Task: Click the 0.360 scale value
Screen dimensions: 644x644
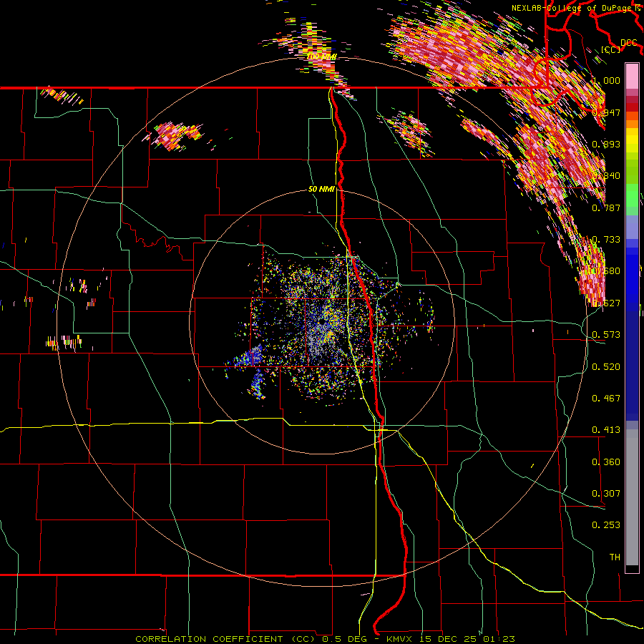Action: (606, 462)
